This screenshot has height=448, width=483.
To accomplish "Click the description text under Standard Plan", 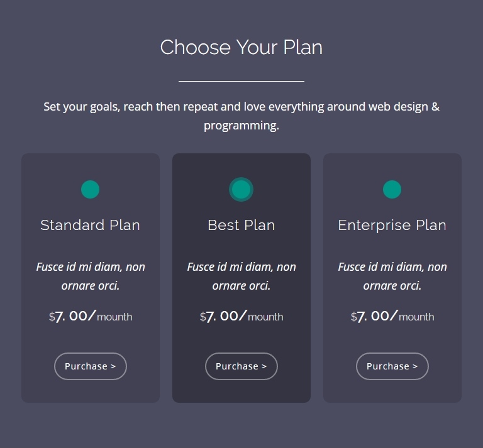I will coord(91,276).
